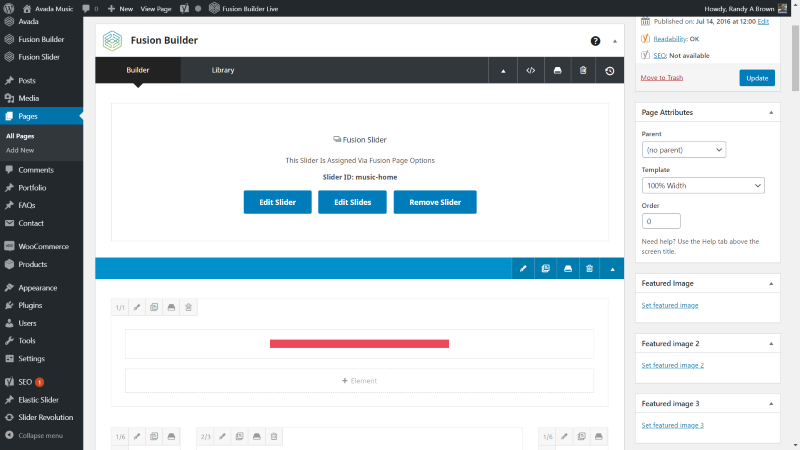Open Fusion Slider sidebar menu
The width and height of the screenshot is (800, 450).
coord(41,57)
